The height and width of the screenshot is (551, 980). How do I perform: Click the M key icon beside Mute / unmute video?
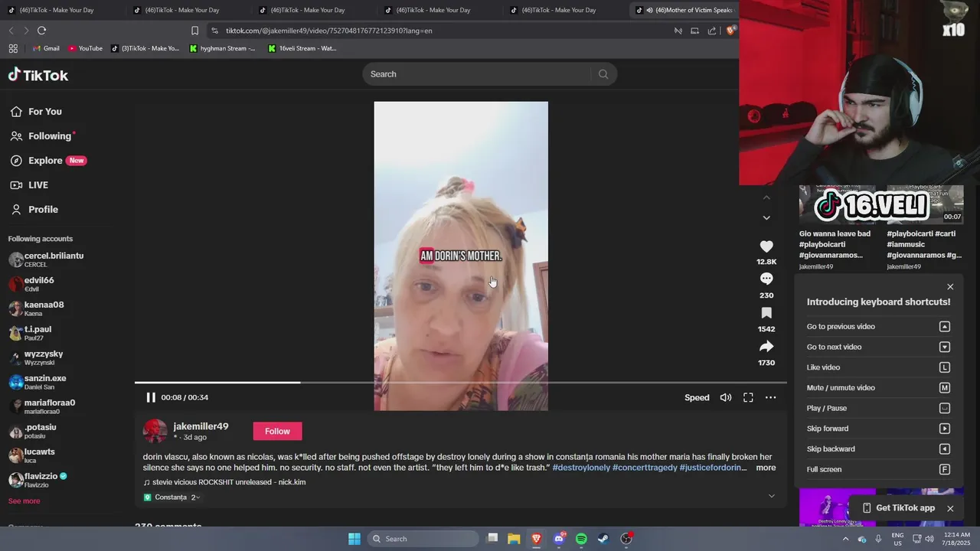[x=945, y=388]
